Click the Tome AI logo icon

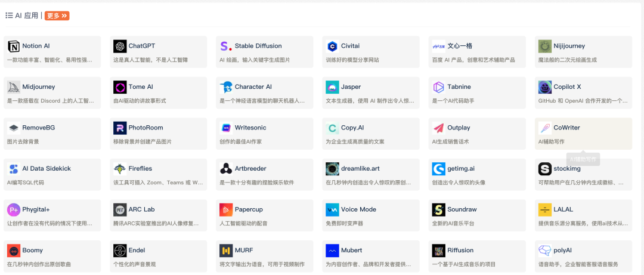pyautogui.click(x=120, y=87)
